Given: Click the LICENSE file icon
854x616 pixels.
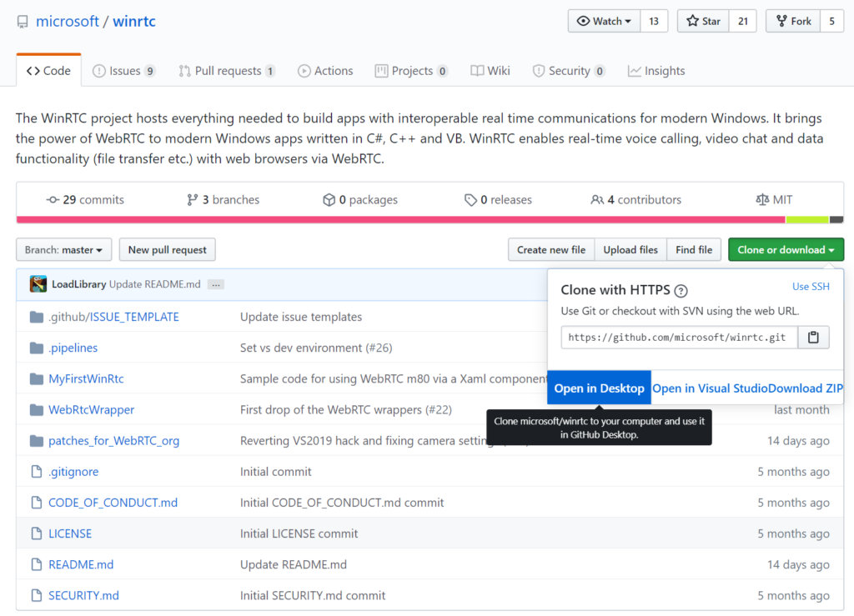Looking at the screenshot, I should click(x=37, y=533).
